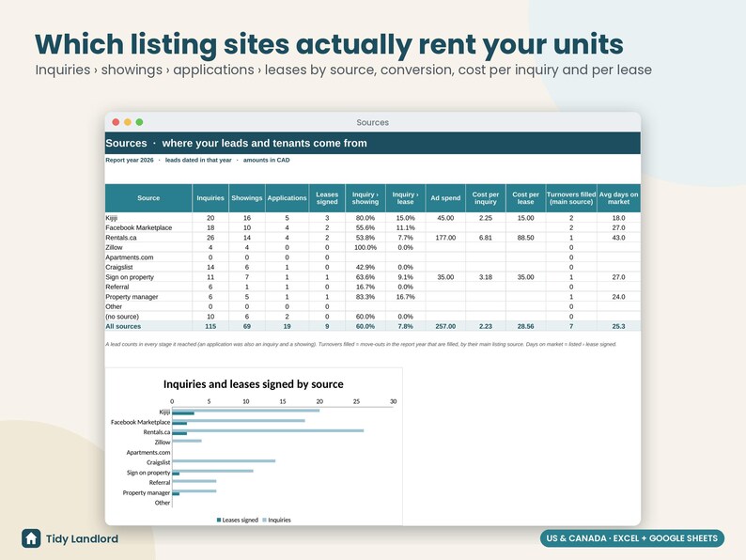This screenshot has width=746, height=560.
Task: Select Rentals.ca cost per lease 88.50
Action: point(526,238)
